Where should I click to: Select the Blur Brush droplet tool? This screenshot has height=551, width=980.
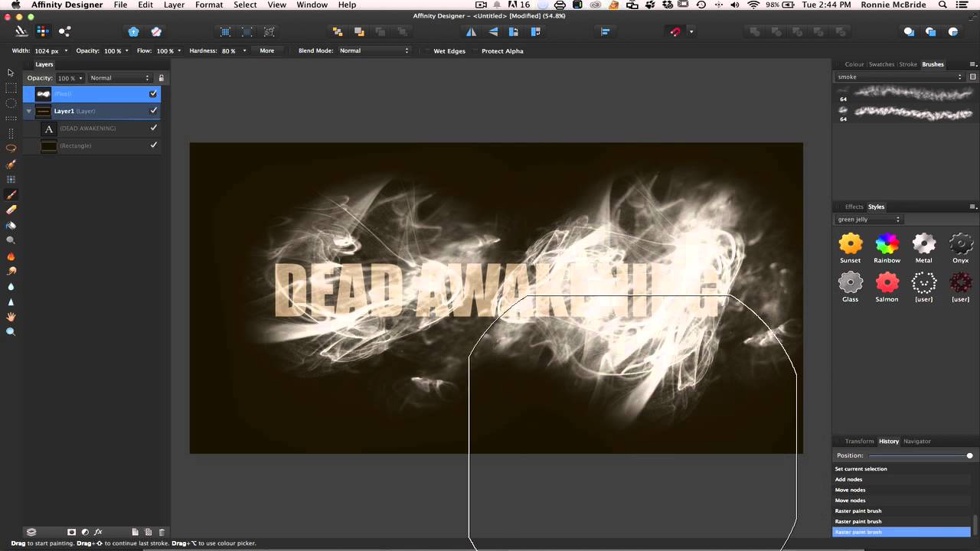click(x=11, y=286)
